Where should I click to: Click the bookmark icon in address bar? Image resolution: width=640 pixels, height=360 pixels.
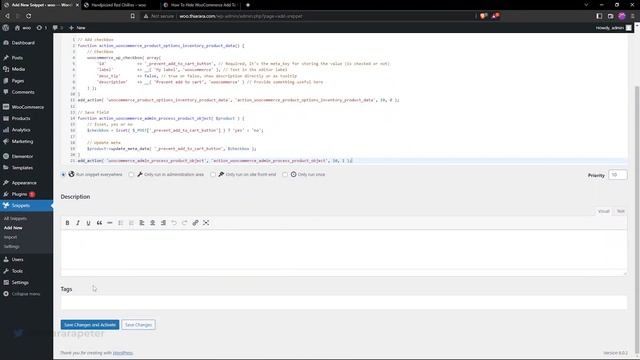tap(133, 16)
